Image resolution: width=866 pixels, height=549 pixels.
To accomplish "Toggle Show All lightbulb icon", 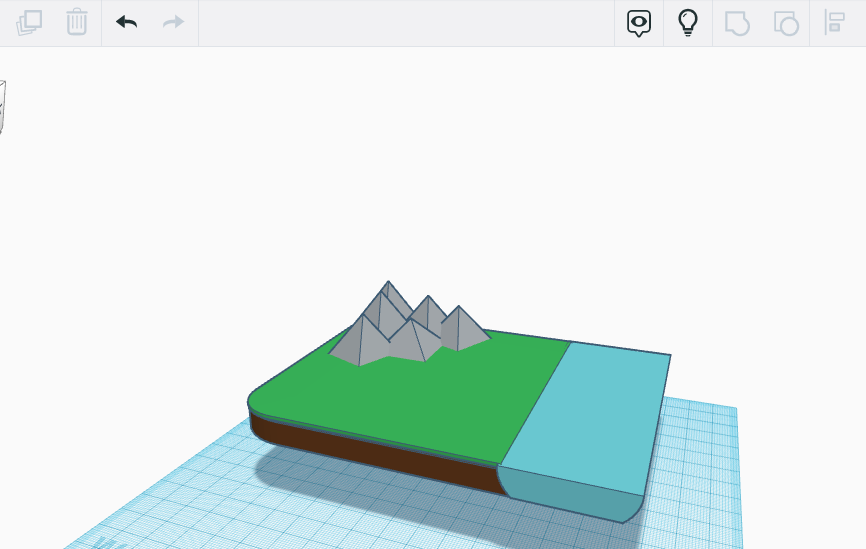I will pyautogui.click(x=688, y=23).
